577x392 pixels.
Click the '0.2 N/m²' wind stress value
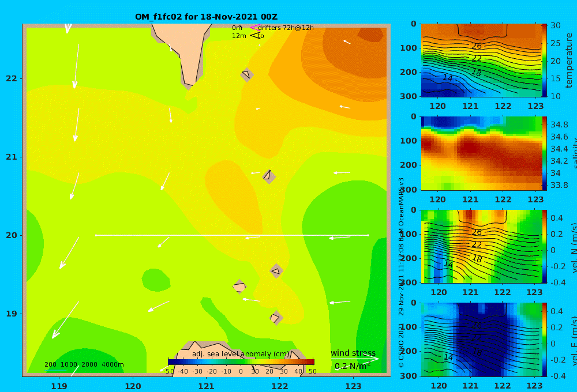pos(353,366)
